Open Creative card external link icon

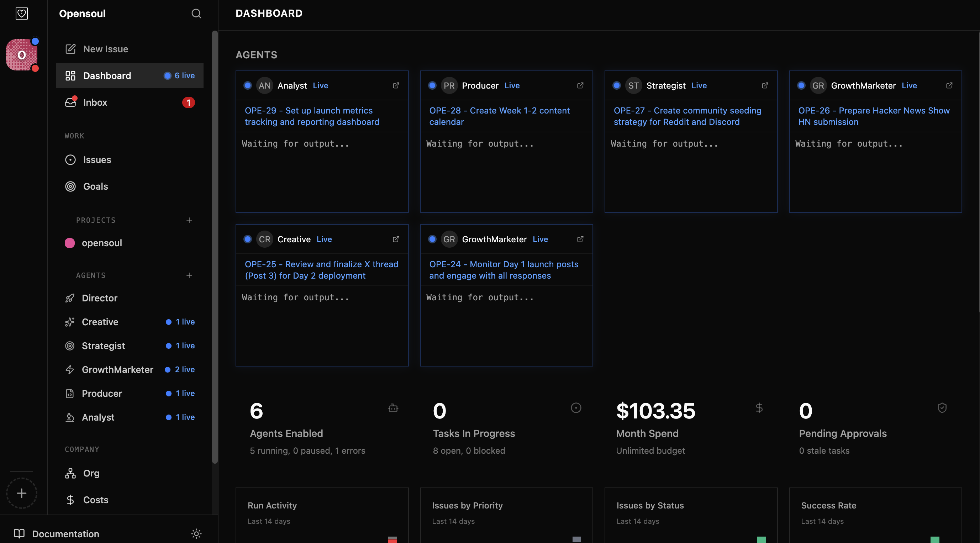coord(396,239)
